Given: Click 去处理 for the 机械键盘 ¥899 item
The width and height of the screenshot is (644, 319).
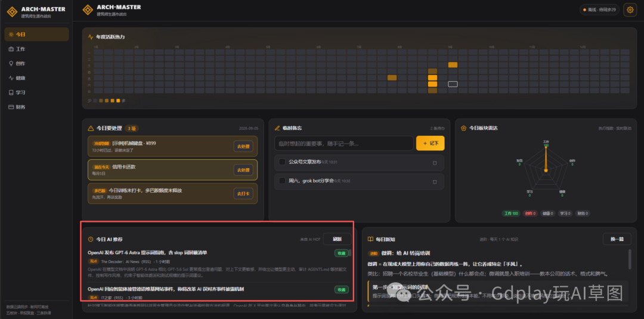Looking at the screenshot, I should tap(243, 147).
